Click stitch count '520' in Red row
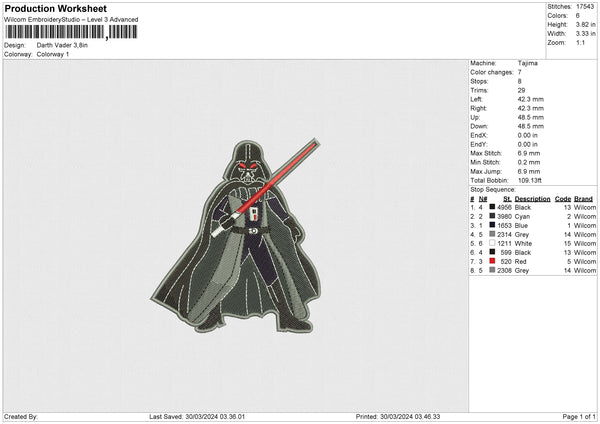 click(x=506, y=261)
